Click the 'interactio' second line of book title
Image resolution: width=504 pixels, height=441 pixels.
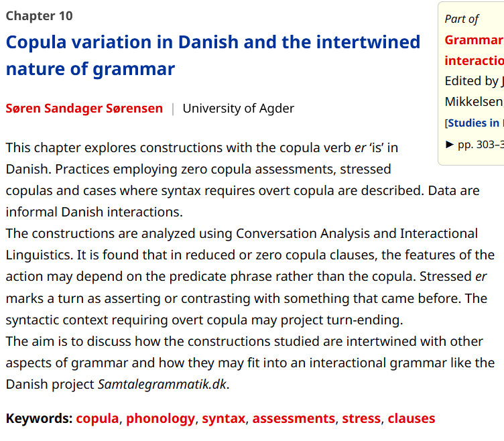click(x=473, y=60)
